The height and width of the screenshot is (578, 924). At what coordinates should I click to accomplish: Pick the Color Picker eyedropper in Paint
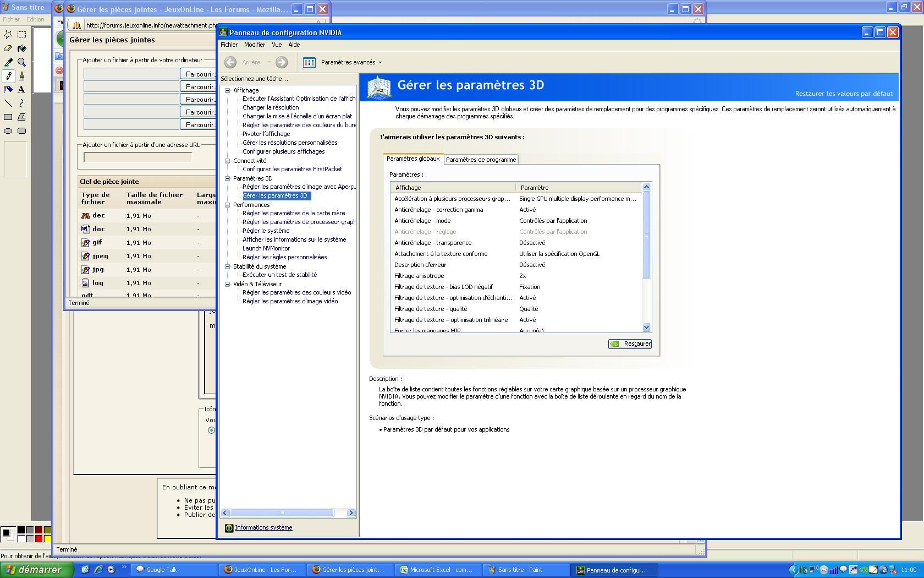point(8,62)
